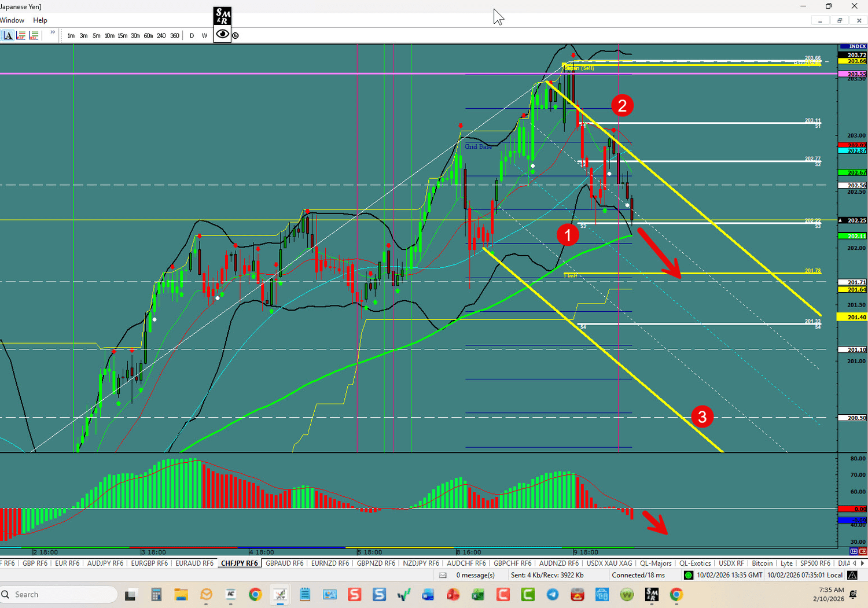Click the yellow 201.40 price label
Viewport: 868px width, 608px height.
851,316
